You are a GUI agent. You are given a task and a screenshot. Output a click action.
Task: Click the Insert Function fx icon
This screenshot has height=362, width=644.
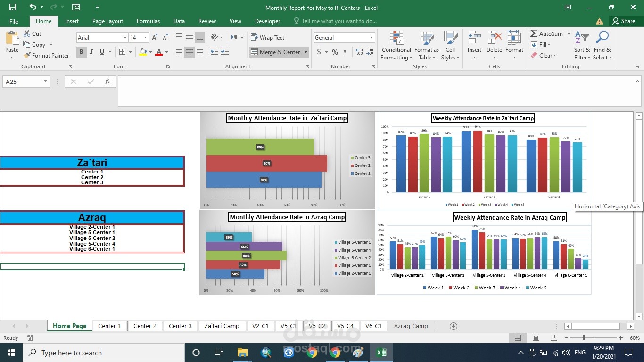(x=107, y=82)
